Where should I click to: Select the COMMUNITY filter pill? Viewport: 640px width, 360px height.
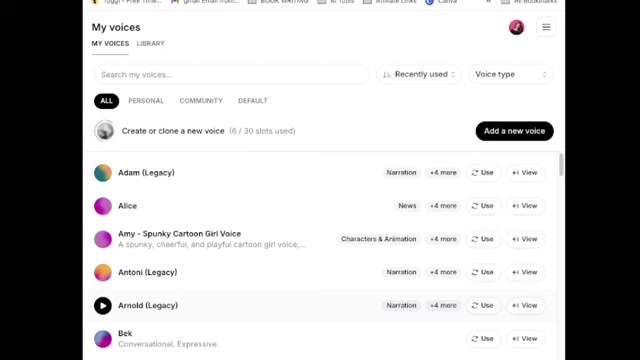201,101
